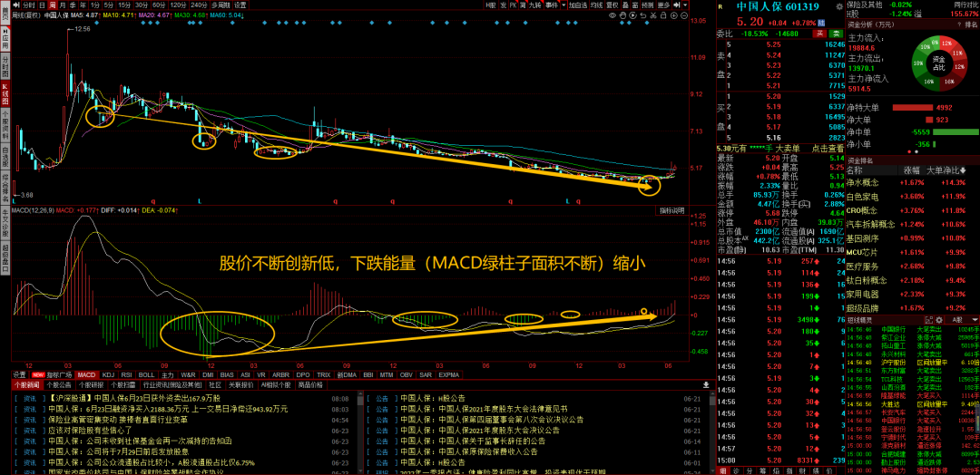Click the question mark help icon in 资金分析
This screenshot has width=980, height=475.
coord(959,25)
